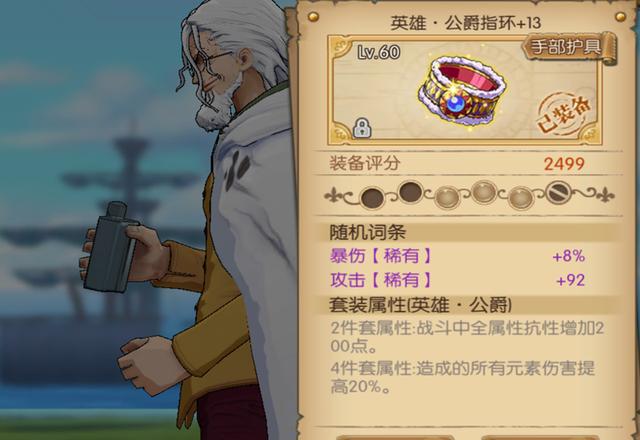Open the 手部护具 category scroll tag
Screen dimensions: 640x440
click(x=568, y=47)
